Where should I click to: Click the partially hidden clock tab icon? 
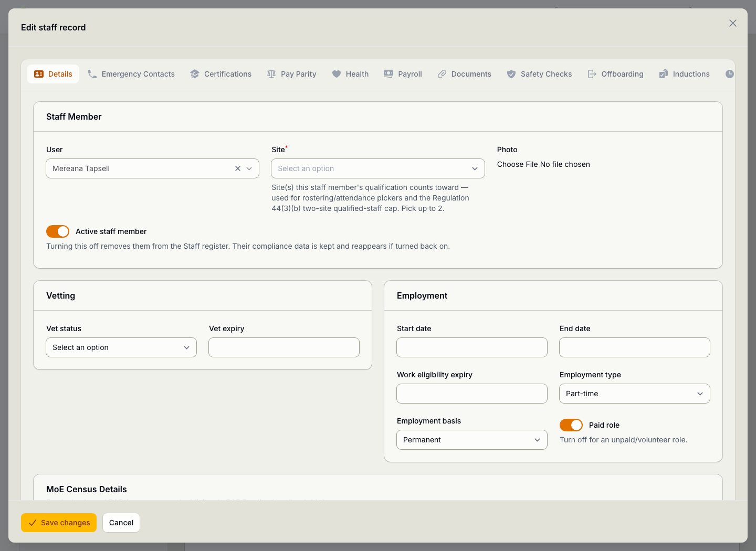730,74
